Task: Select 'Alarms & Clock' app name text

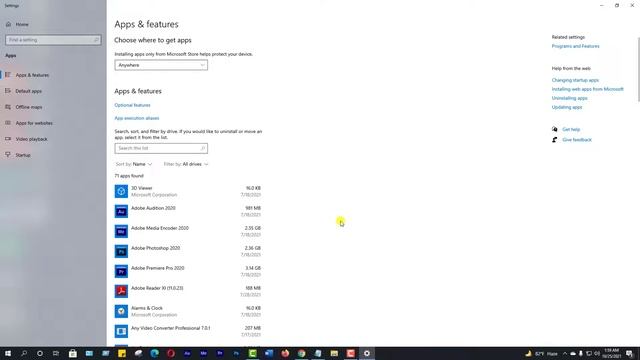Action: click(147, 308)
